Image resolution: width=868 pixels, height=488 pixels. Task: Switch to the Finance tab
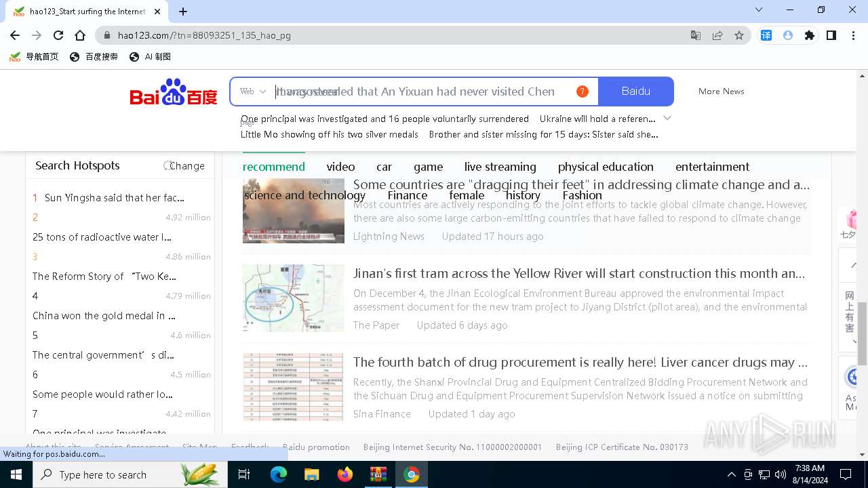[408, 195]
